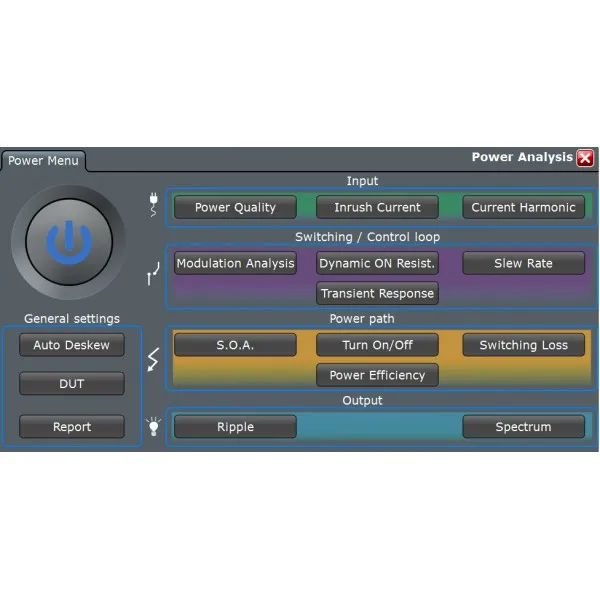The image size is (600, 600).
Task: Select Transient Response analysis
Action: [x=377, y=293]
